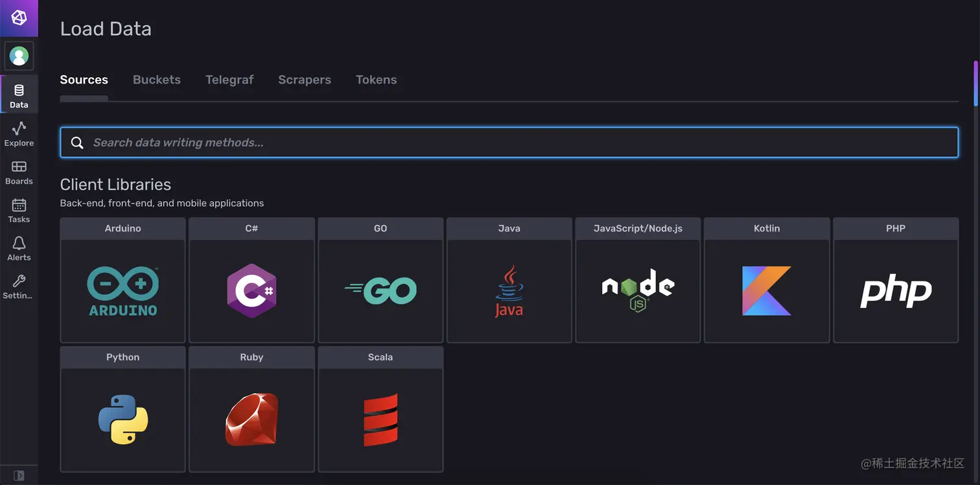Image resolution: width=980 pixels, height=485 pixels.
Task: Go to Explore in the sidebar
Action: tap(19, 134)
